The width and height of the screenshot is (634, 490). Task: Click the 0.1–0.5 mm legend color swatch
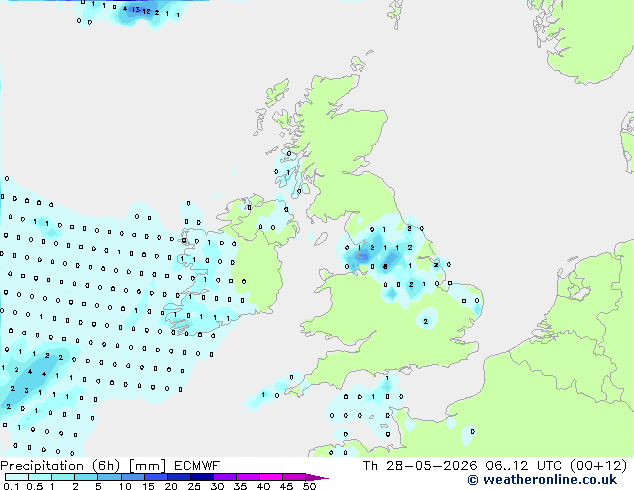pyautogui.click(x=17, y=477)
